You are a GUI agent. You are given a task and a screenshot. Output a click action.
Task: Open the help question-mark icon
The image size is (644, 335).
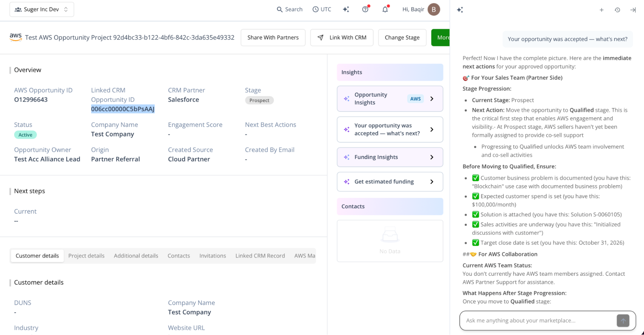[x=365, y=9]
